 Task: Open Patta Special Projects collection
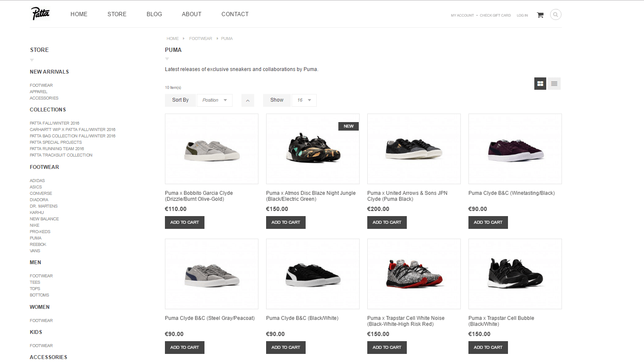[56, 143]
